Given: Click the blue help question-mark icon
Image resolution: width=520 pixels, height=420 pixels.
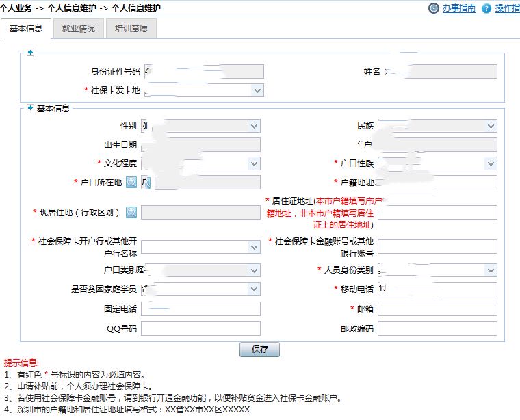Looking at the screenshot, I should point(486,9).
